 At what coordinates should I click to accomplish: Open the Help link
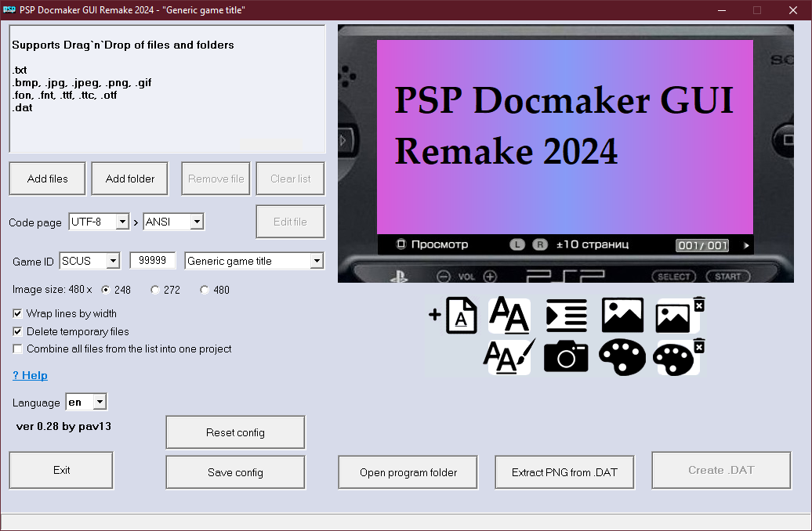click(x=30, y=375)
